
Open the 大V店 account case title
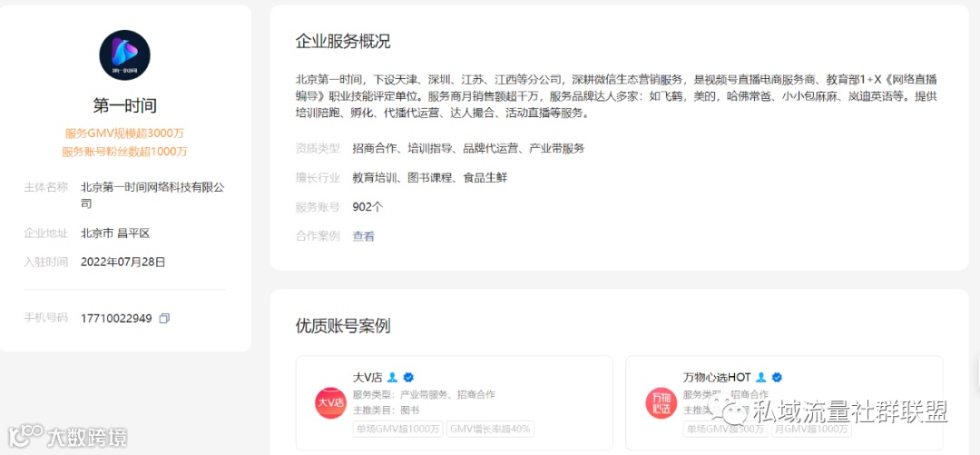coord(367,378)
